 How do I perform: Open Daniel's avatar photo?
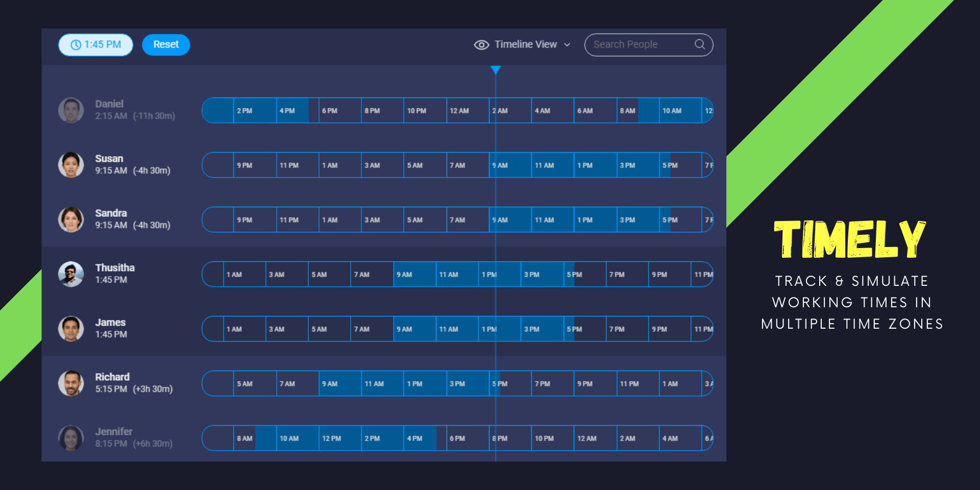point(71,110)
